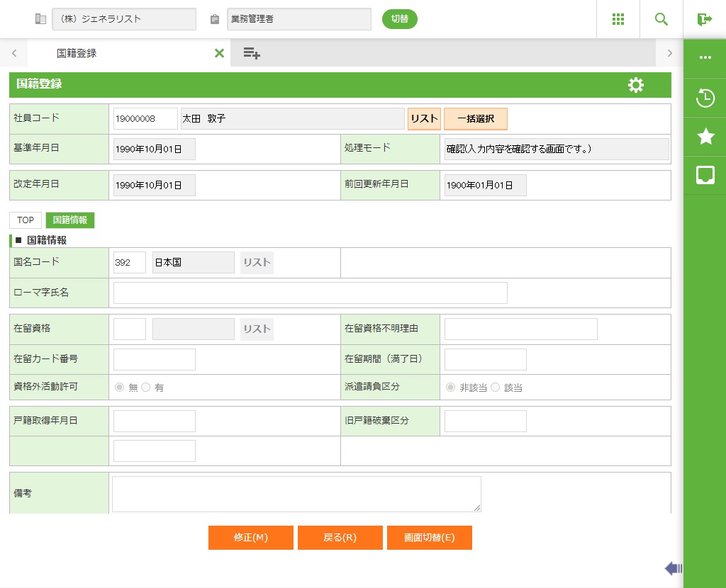Image resolution: width=726 pixels, height=588 pixels.
Task: Click the add new tab icon
Action: pos(252,53)
